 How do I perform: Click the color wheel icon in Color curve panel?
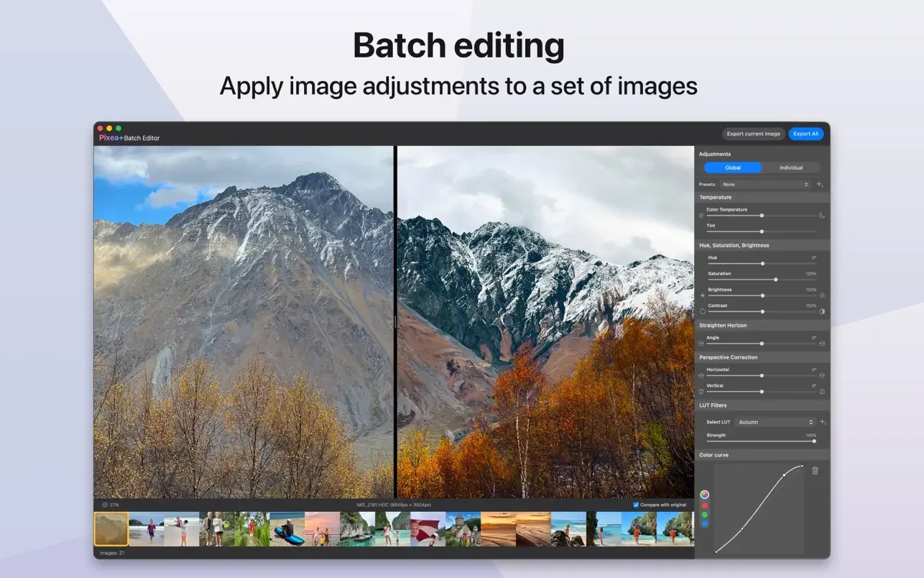(705, 495)
